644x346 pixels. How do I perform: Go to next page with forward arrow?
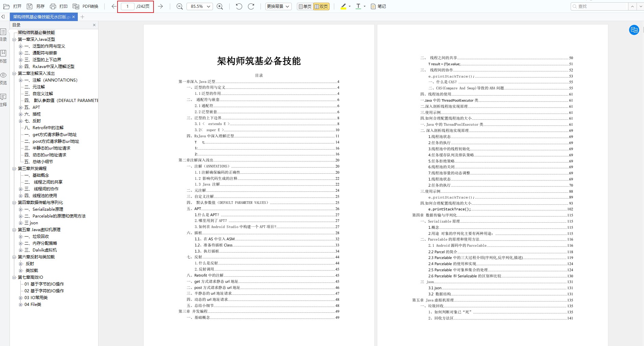pyautogui.click(x=160, y=6)
